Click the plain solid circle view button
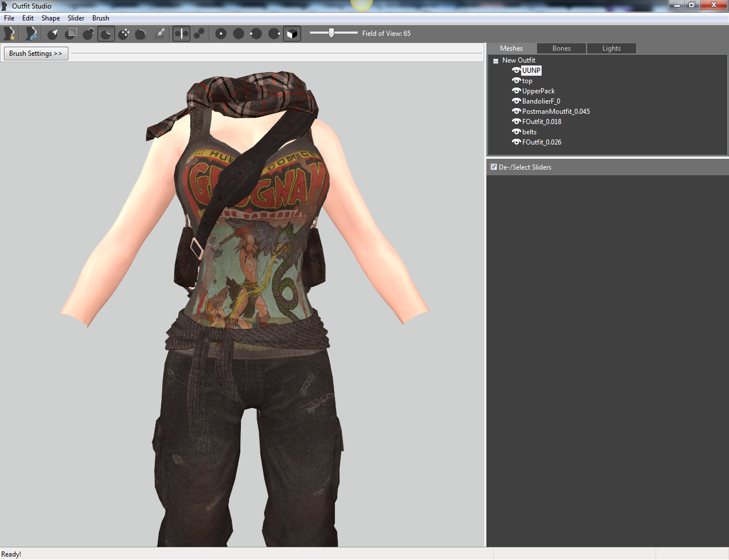 (x=239, y=34)
